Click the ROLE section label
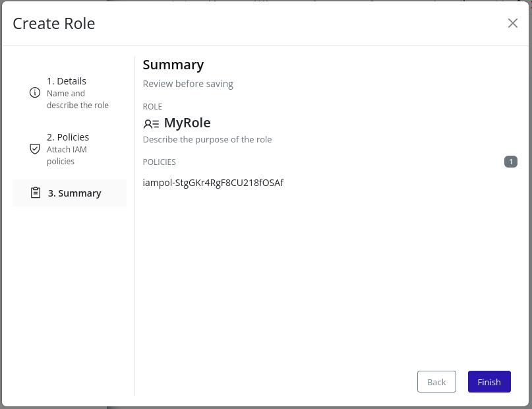 point(152,106)
